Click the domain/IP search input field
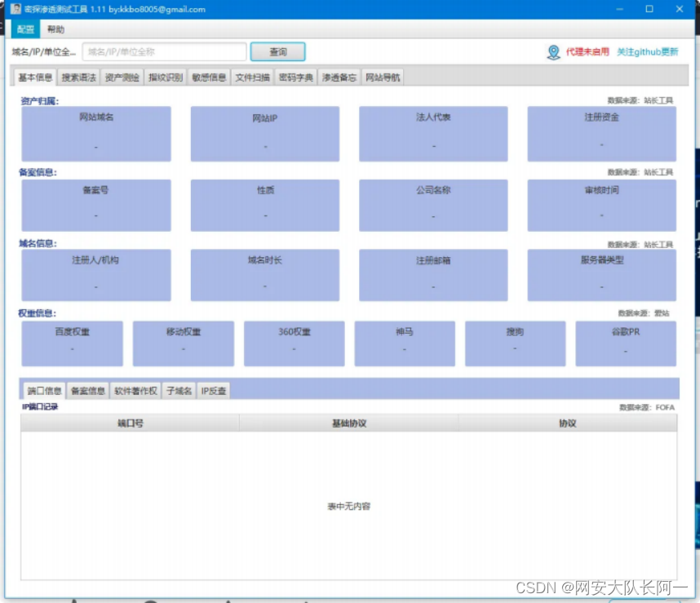Viewport: 700px width, 603px height. pos(164,51)
